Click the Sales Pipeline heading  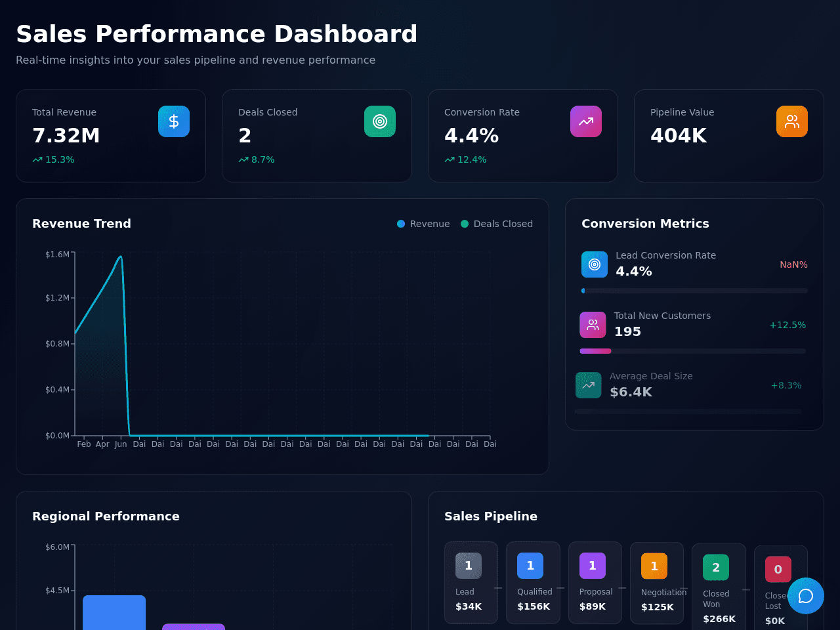click(491, 516)
